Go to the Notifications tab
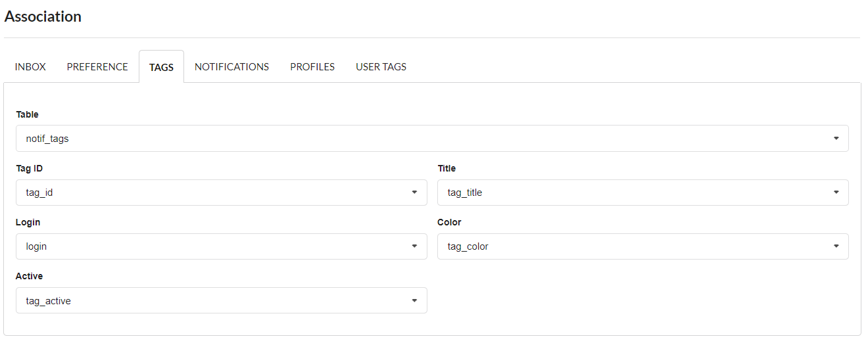868x345 pixels. pos(231,67)
